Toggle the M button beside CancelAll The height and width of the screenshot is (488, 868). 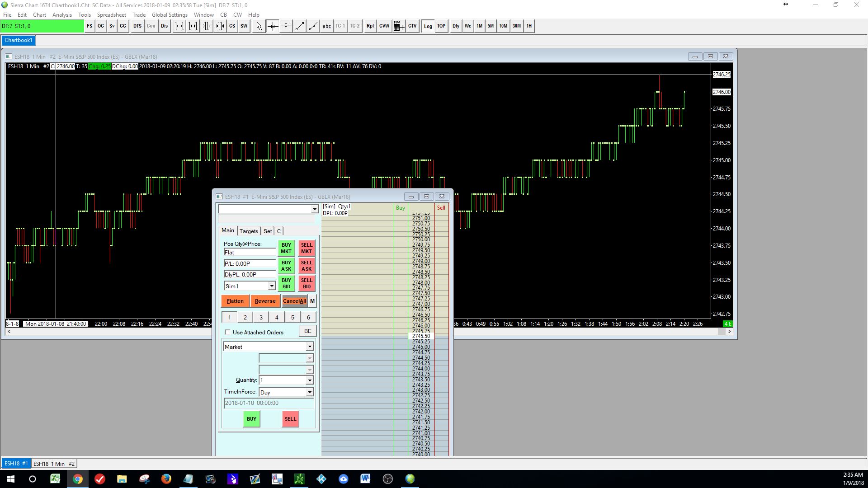click(312, 301)
